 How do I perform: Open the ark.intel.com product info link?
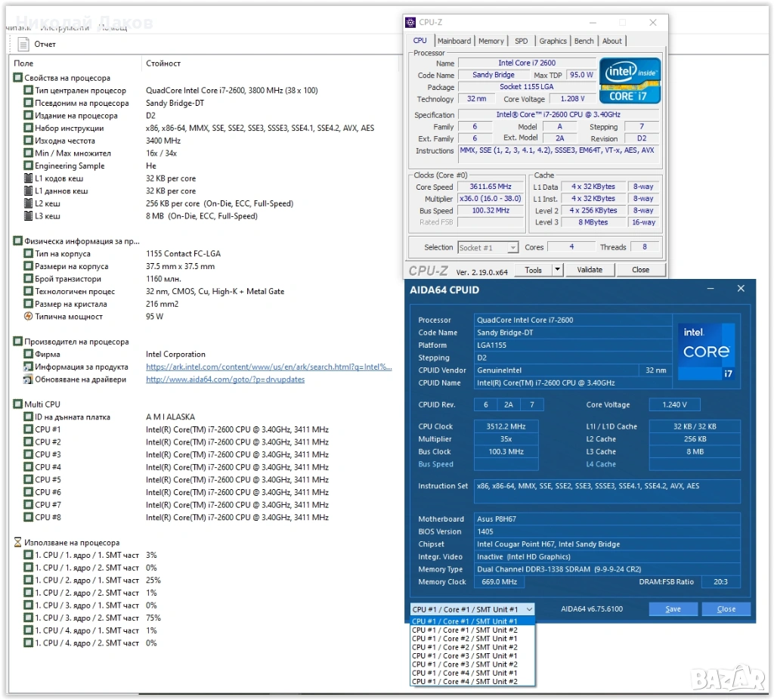click(268, 367)
